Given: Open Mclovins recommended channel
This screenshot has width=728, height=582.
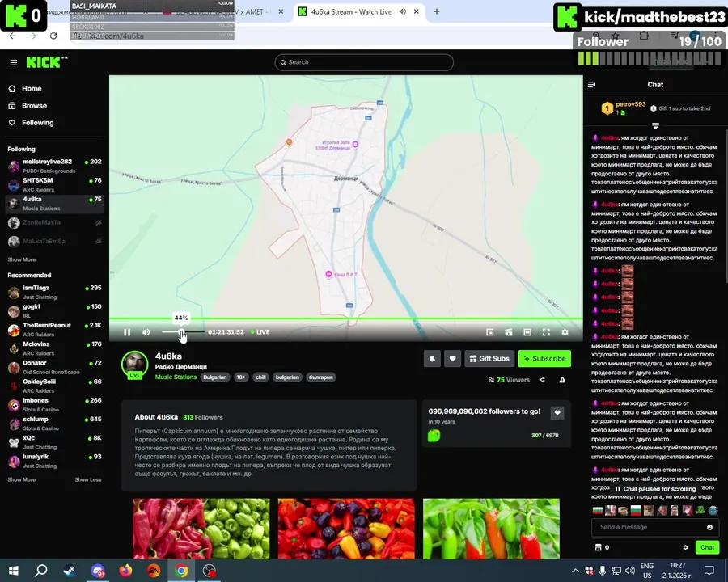Looking at the screenshot, I should [x=55, y=348].
